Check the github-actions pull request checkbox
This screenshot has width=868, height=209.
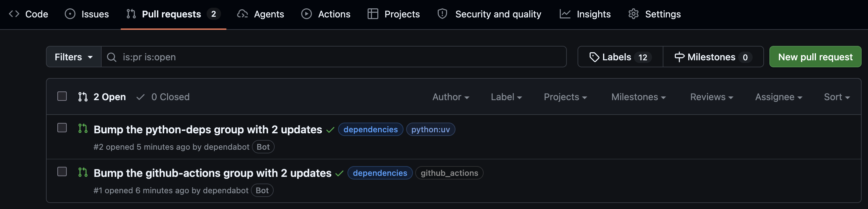coord(62,171)
